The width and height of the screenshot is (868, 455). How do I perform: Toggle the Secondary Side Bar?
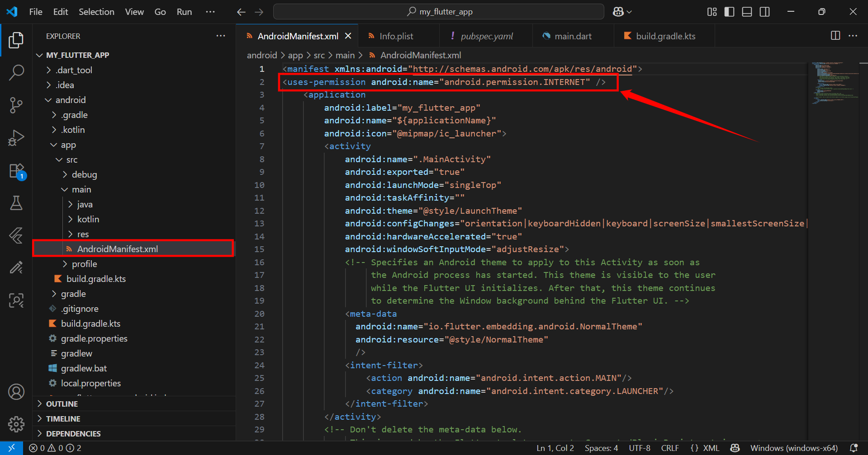(x=764, y=12)
